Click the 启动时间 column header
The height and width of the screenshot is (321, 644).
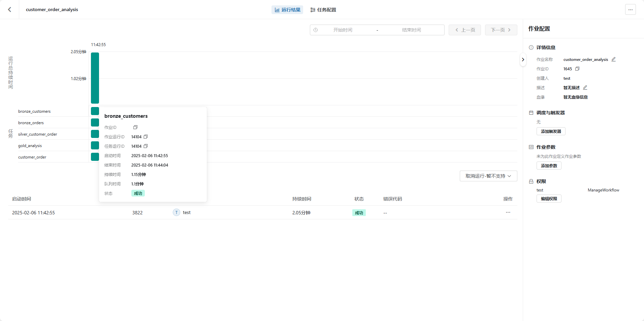point(22,199)
